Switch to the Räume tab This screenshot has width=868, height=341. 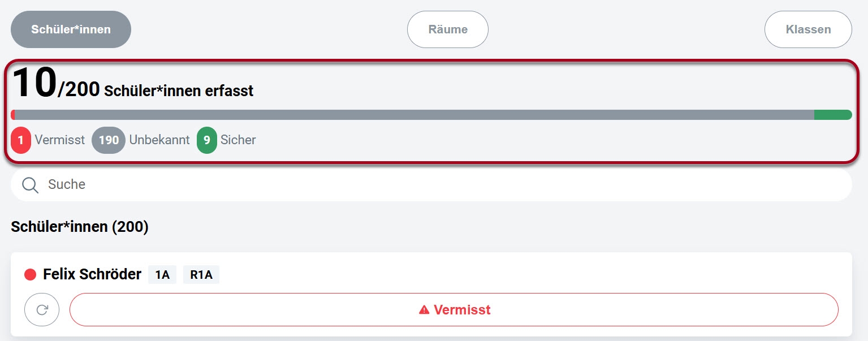[x=447, y=29]
